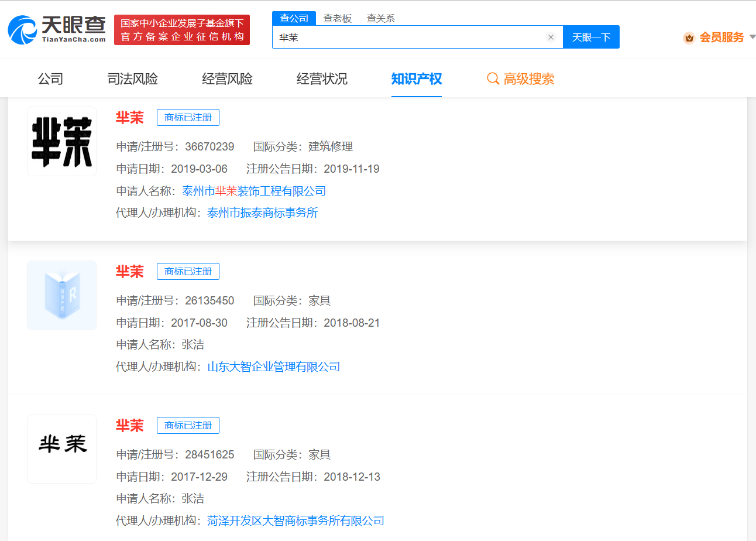
Task: Open the 知识产权 tab
Action: (417, 79)
